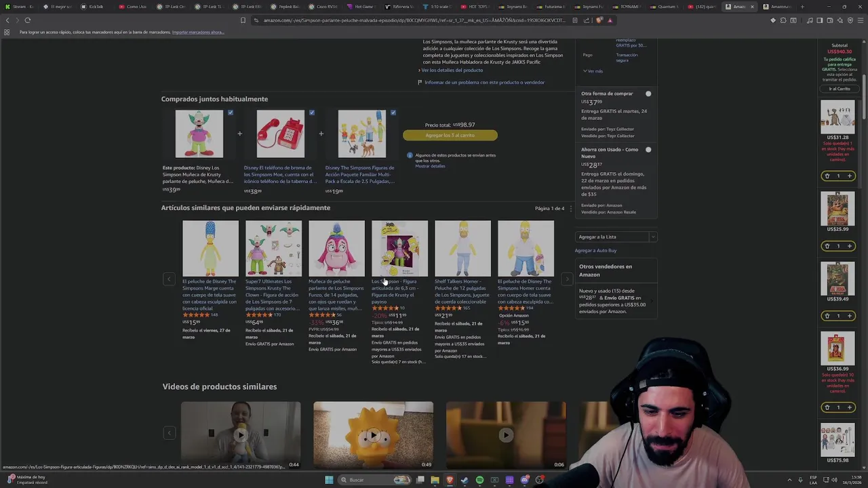Click the browser address bar URL
868x488 pixels.
[414, 20]
